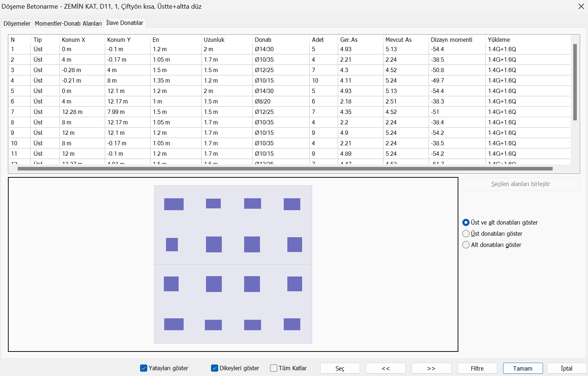Close the Döşeme Betonarme dialog
The width and height of the screenshot is (588, 376).
point(581,6)
